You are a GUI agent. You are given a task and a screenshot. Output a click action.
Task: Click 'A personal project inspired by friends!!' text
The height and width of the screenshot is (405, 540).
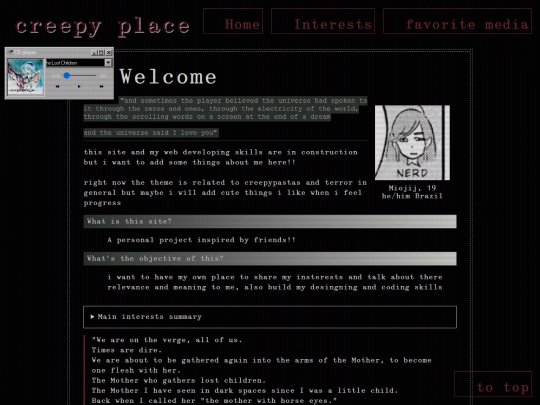coord(201,240)
